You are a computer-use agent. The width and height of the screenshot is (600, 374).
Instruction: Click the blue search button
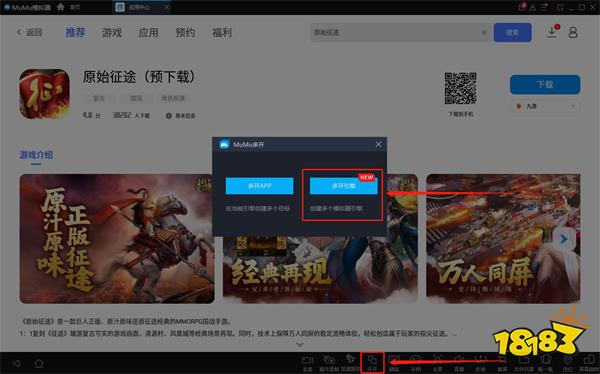(x=512, y=33)
